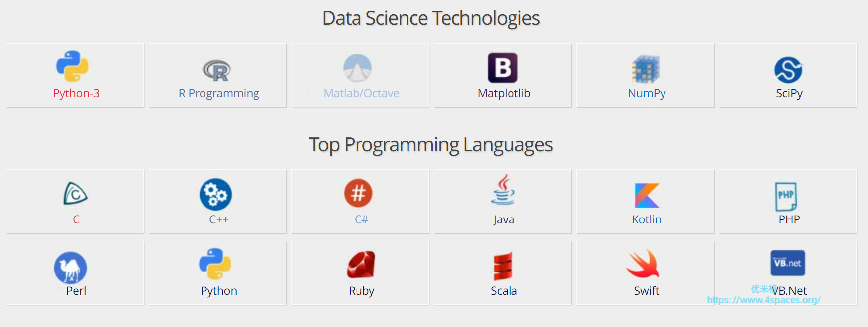Click the Java coffee cup icon
The height and width of the screenshot is (327, 868).
point(503,190)
